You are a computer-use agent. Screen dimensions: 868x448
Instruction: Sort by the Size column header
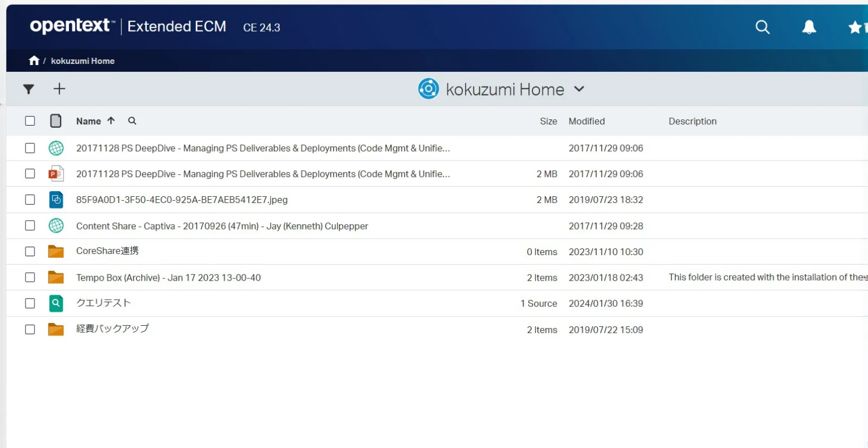pos(548,121)
